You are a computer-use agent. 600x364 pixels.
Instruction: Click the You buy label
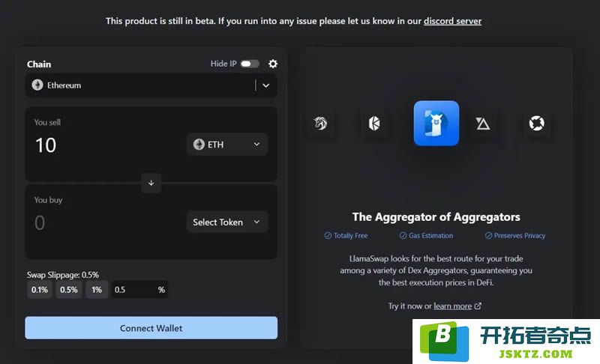pos(48,200)
